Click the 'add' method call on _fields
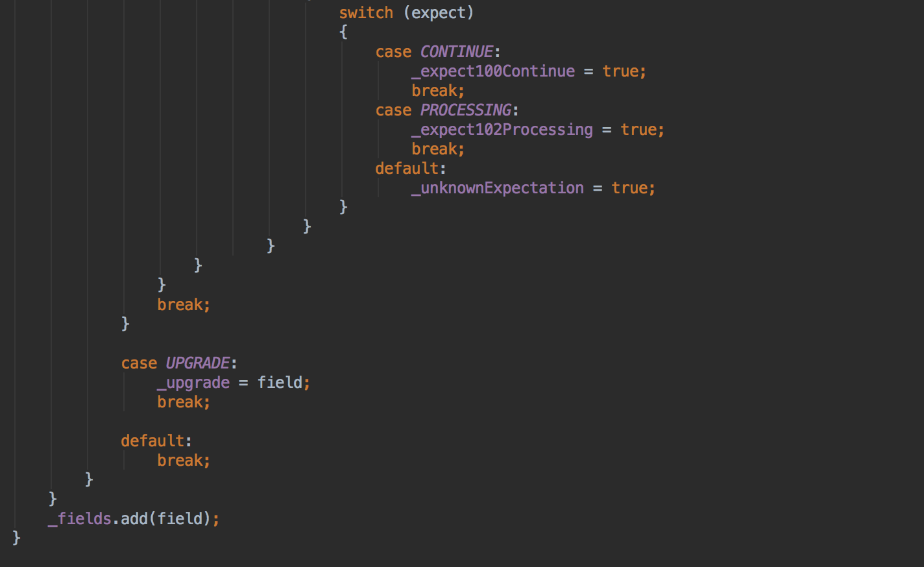This screenshot has height=567, width=924. coord(134,519)
